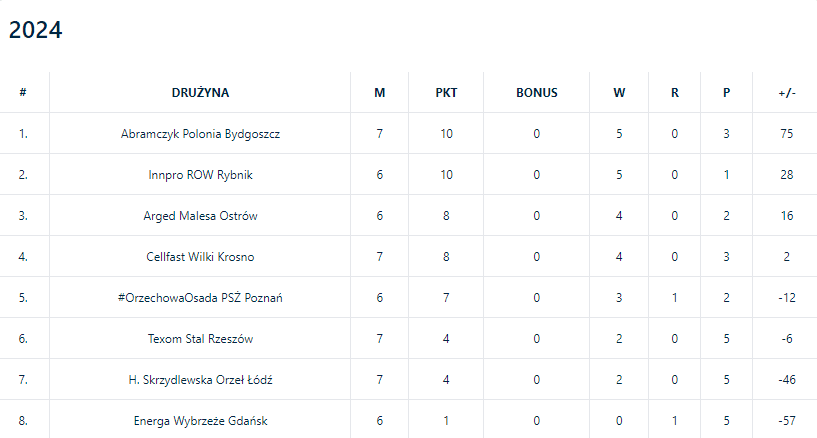The height and width of the screenshot is (438, 817).
Task: Click Energa Wybrzeże Gdańsk team name
Action: tap(200, 421)
